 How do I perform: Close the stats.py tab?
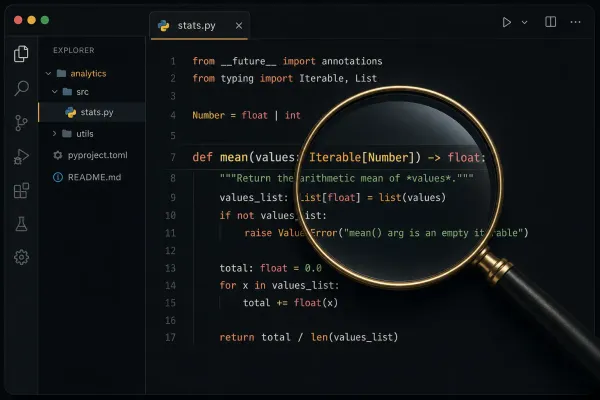(239, 26)
